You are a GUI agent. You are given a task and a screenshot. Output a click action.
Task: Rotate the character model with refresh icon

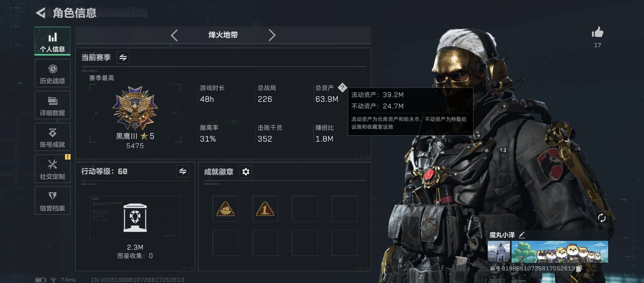pyautogui.click(x=602, y=218)
